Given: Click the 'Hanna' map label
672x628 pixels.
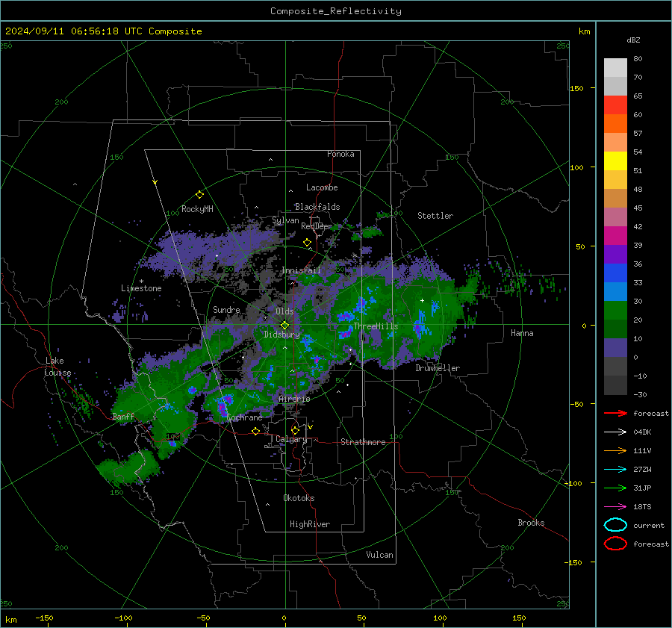Looking at the screenshot, I should pyautogui.click(x=522, y=333).
